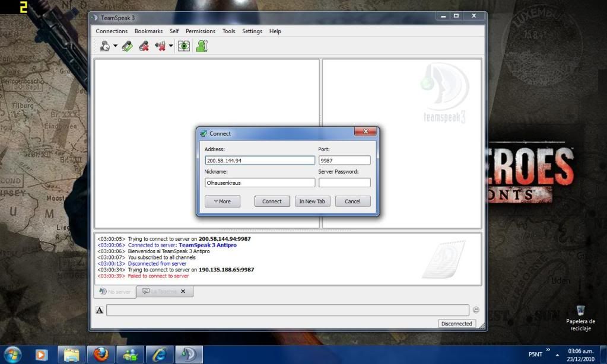Click the Connect button

click(272, 201)
